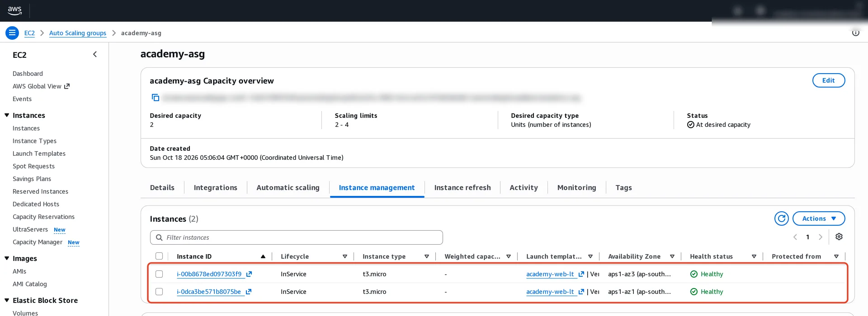This screenshot has width=868, height=316.
Task: Open instance i-0dca3be571b8075be link
Action: coord(209,292)
